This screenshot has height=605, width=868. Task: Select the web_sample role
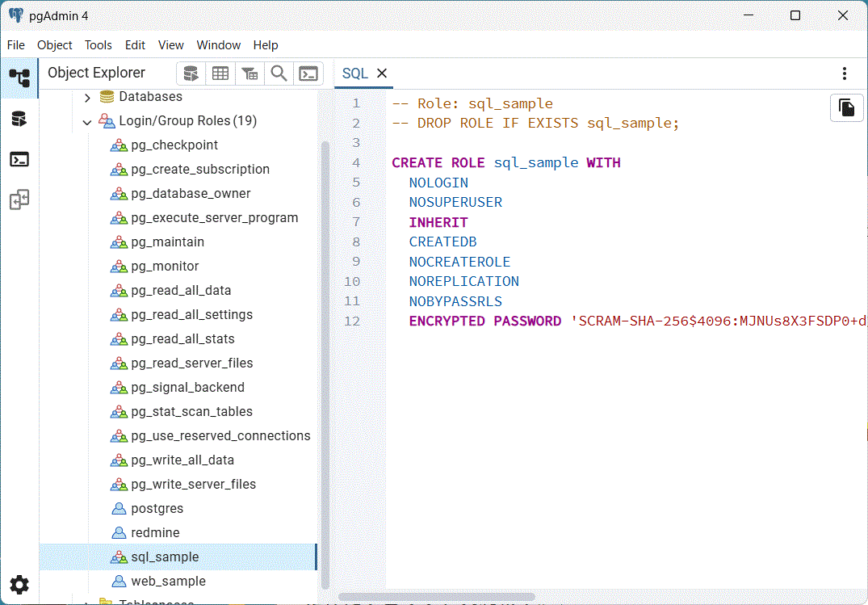pos(168,582)
